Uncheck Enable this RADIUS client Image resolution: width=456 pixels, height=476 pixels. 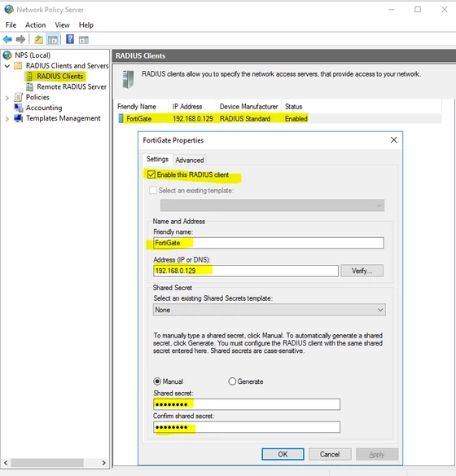[151, 174]
